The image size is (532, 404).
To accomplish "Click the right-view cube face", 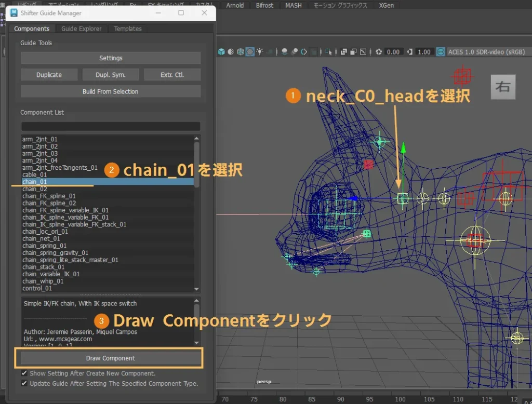I will 503,87.
